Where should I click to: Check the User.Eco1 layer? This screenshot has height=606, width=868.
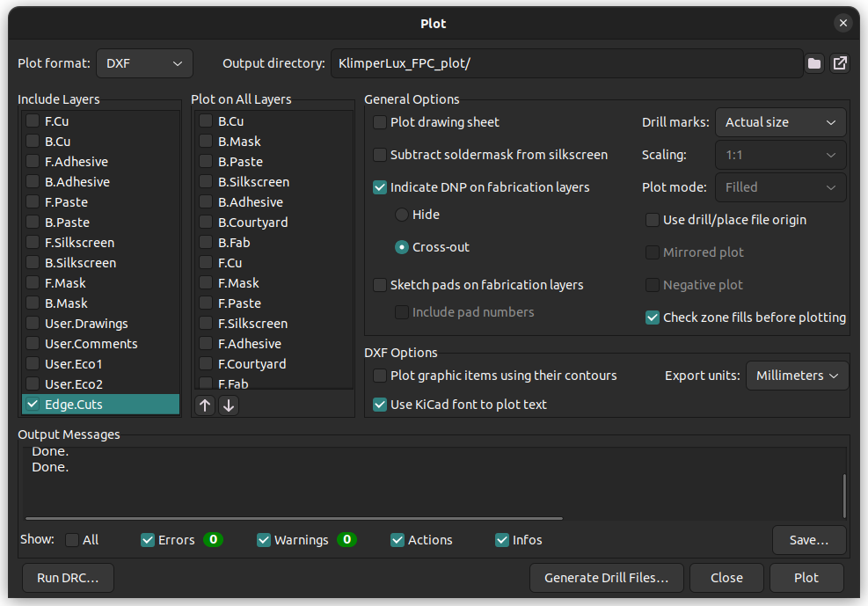click(x=33, y=364)
